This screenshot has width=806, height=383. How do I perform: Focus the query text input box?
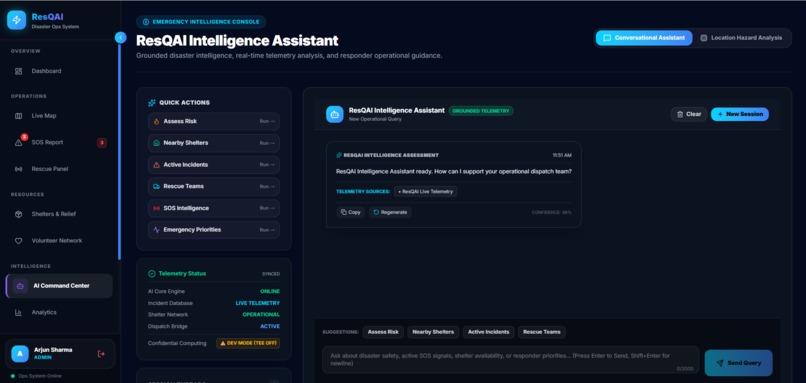(510, 359)
